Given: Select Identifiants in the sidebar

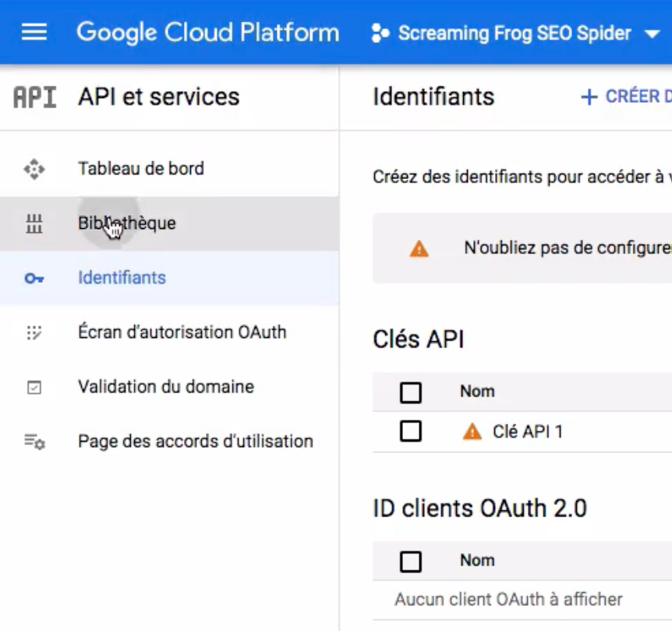Looking at the screenshot, I should click(x=169, y=278).
